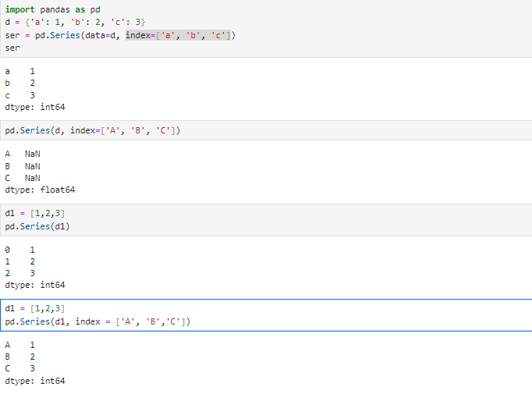The width and height of the screenshot is (532, 394).
Task: Click 'dtype: int64' under the first cell output
Action: pyautogui.click(x=35, y=107)
